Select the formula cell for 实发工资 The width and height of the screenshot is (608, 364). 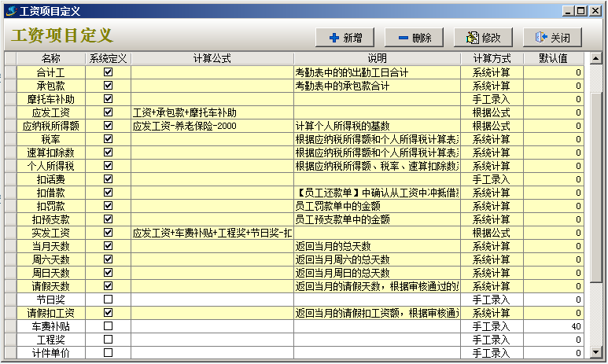click(212, 233)
